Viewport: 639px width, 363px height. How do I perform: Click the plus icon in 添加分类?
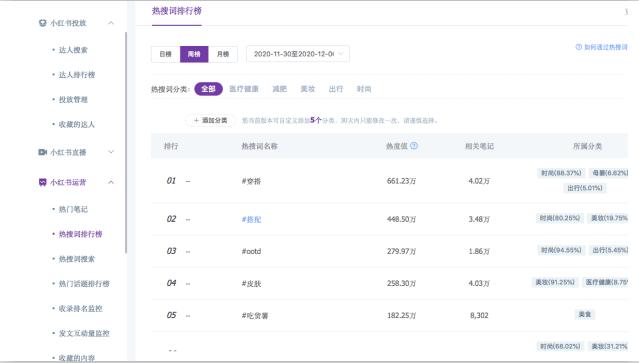point(196,120)
